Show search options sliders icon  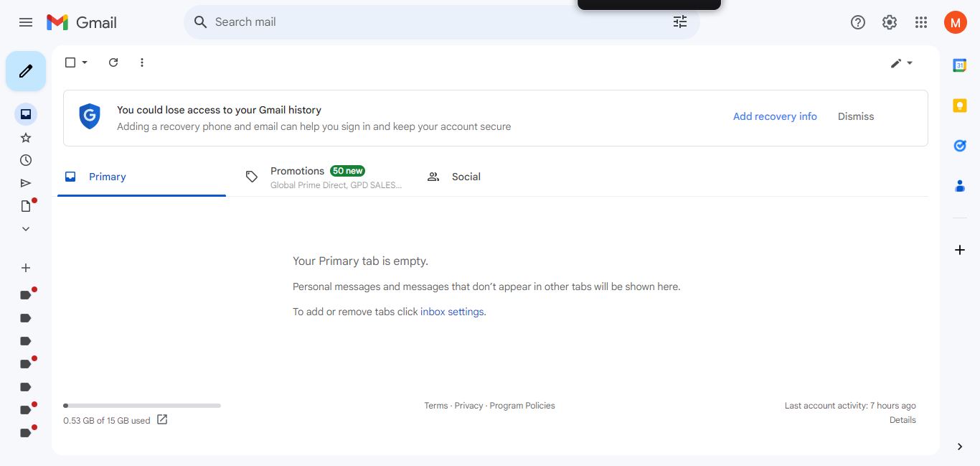pos(680,22)
